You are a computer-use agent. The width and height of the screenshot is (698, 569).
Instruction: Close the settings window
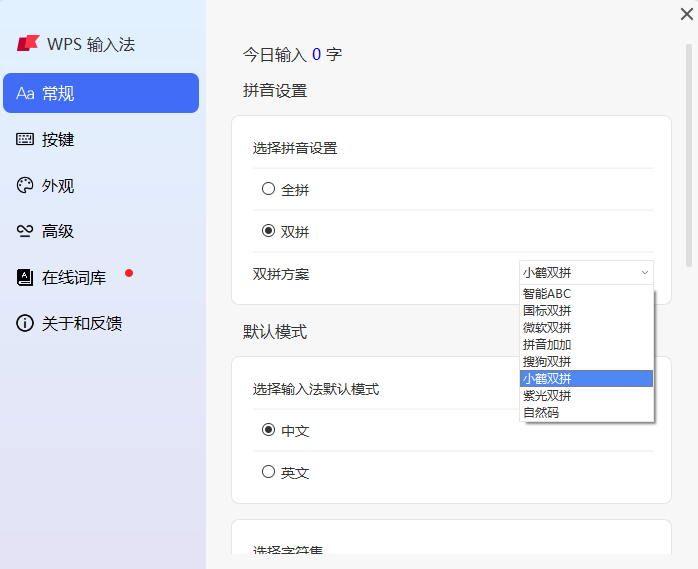pyautogui.click(x=687, y=14)
